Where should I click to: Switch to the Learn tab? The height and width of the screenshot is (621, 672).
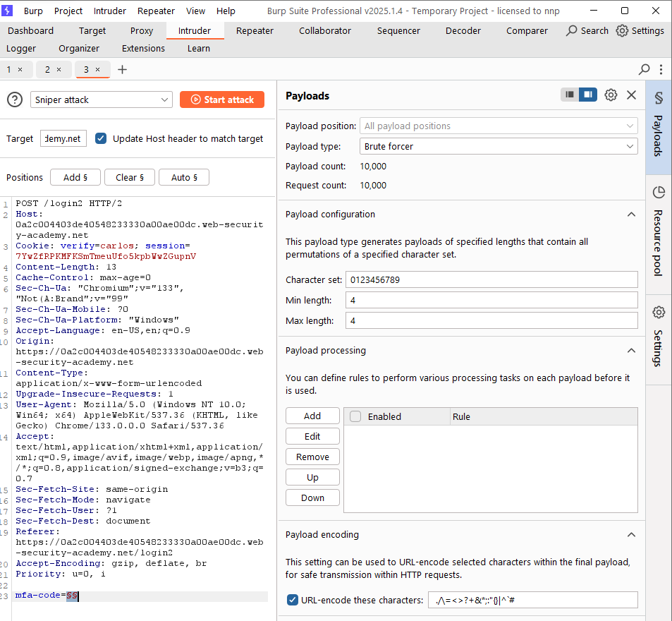[x=198, y=49]
